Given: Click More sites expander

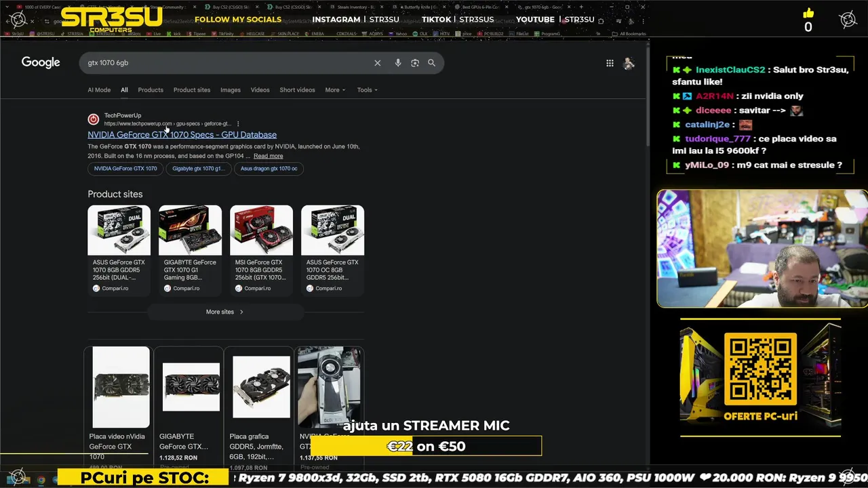Looking at the screenshot, I should (224, 312).
